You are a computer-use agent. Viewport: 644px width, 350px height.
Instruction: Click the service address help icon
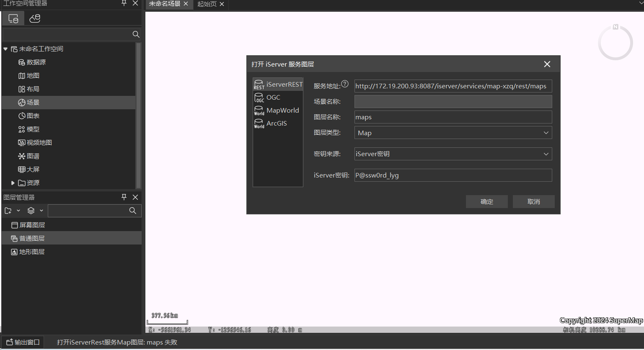[344, 84]
